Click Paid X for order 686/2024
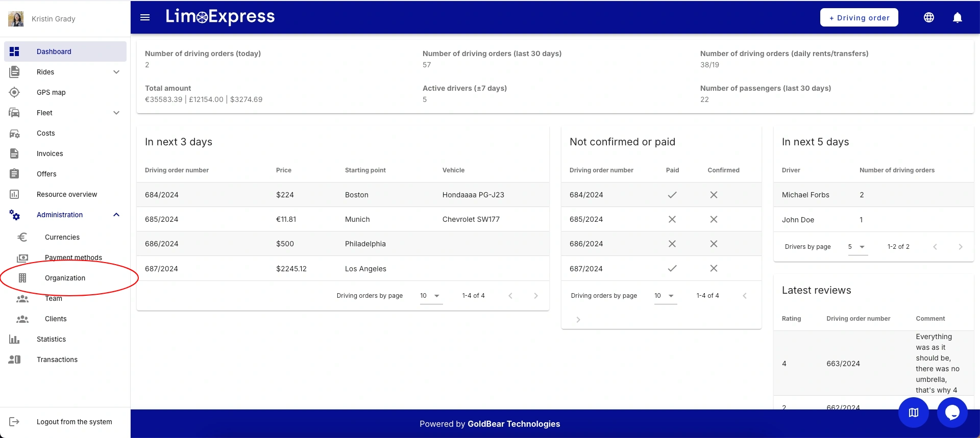Screen dimensions: 980x438 pyautogui.click(x=672, y=244)
